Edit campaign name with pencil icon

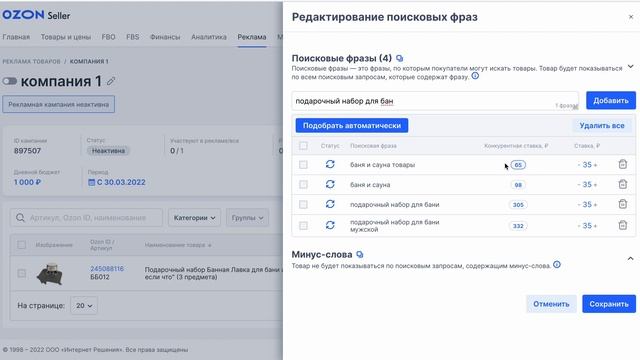[111, 81]
